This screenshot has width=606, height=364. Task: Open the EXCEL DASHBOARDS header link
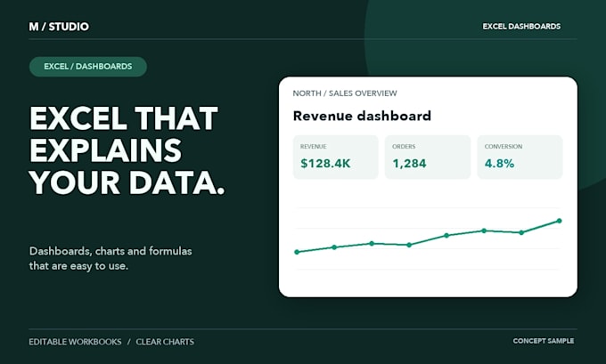click(521, 26)
